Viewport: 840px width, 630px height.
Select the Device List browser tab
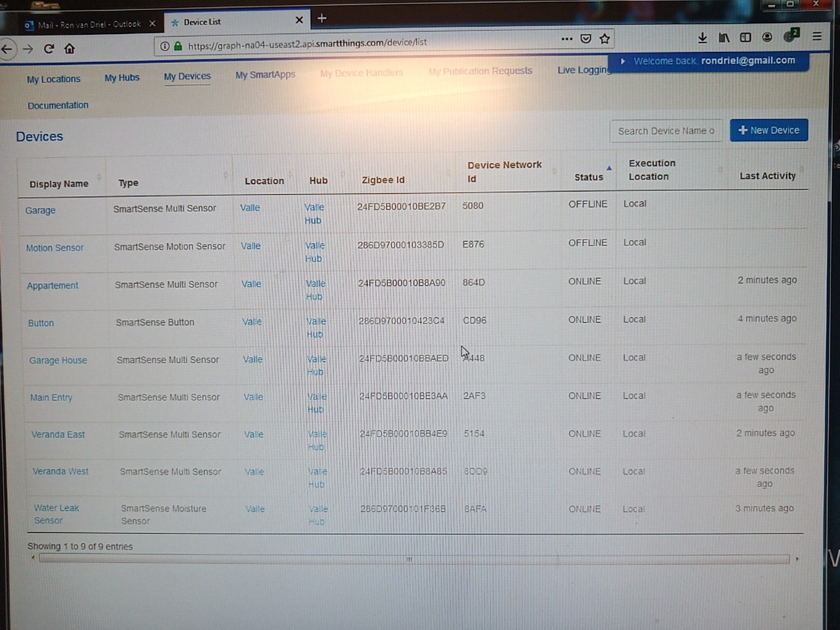pos(237,22)
